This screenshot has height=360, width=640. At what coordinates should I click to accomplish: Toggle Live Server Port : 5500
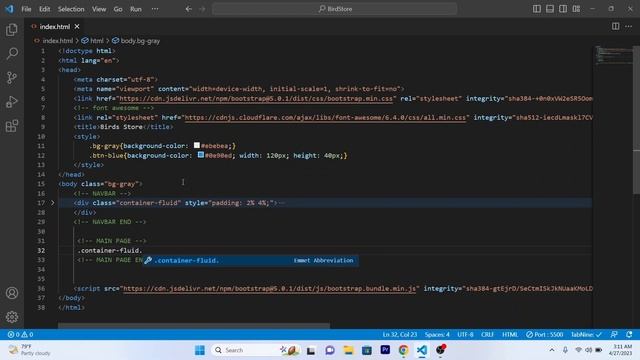tap(544, 334)
